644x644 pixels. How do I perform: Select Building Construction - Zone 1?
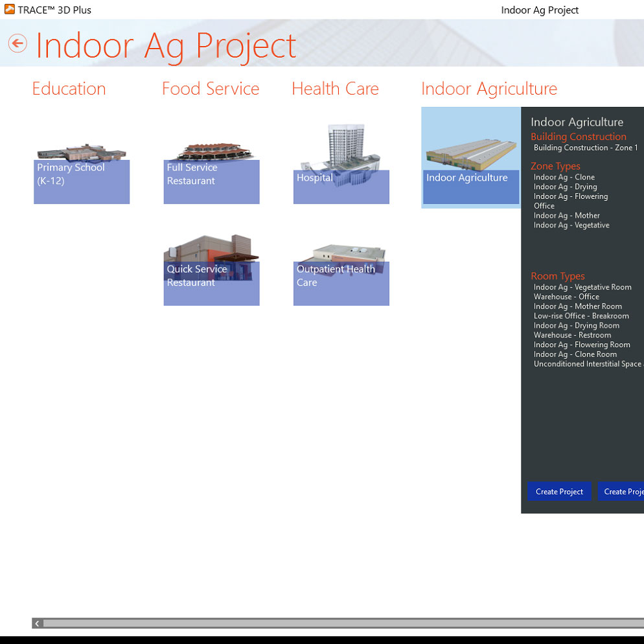[585, 147]
